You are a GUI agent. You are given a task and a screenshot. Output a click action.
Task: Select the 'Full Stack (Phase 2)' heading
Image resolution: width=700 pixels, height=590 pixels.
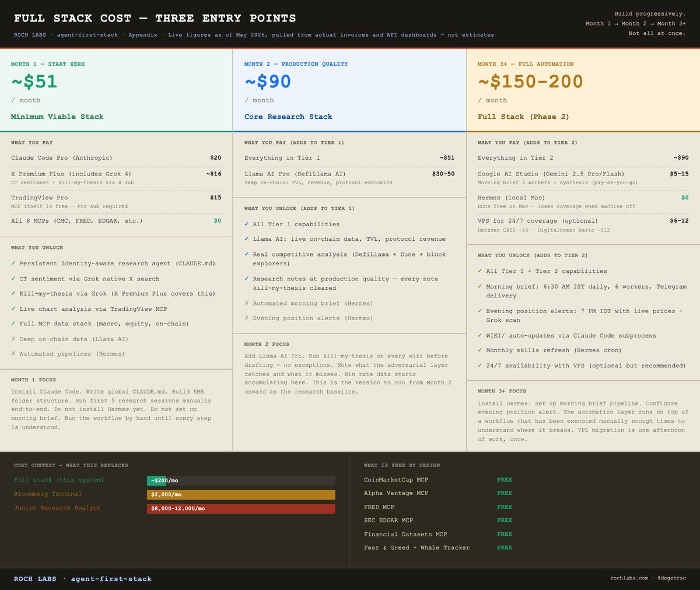523,117
